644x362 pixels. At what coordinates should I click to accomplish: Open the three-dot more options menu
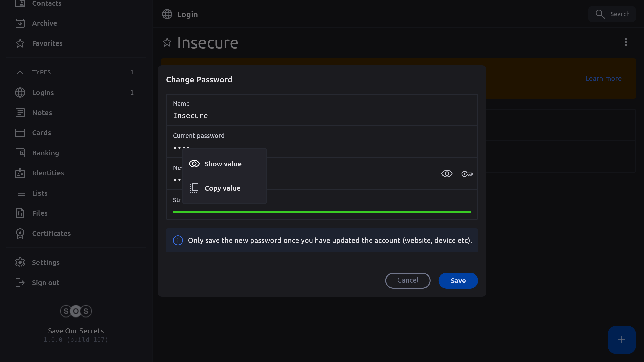(626, 42)
